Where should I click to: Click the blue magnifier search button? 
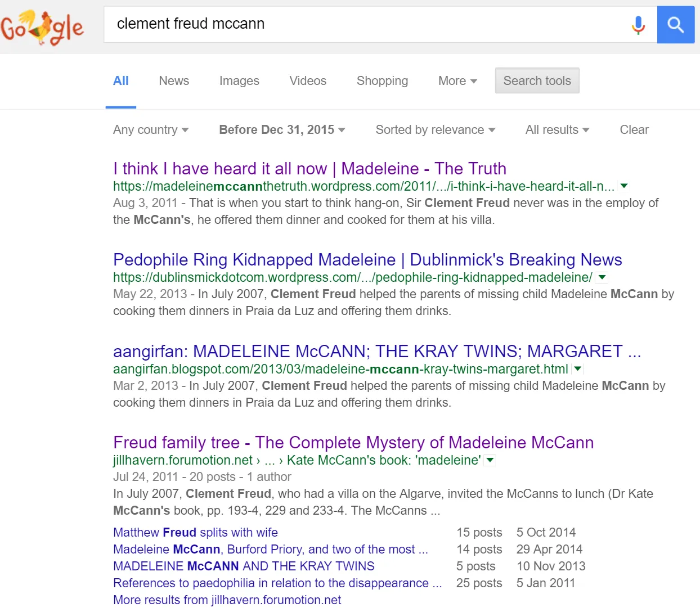point(676,25)
